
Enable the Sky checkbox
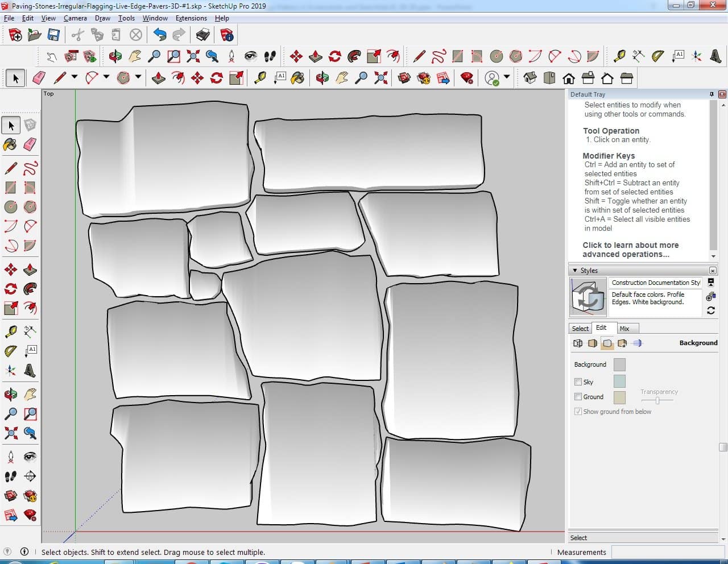(x=578, y=382)
